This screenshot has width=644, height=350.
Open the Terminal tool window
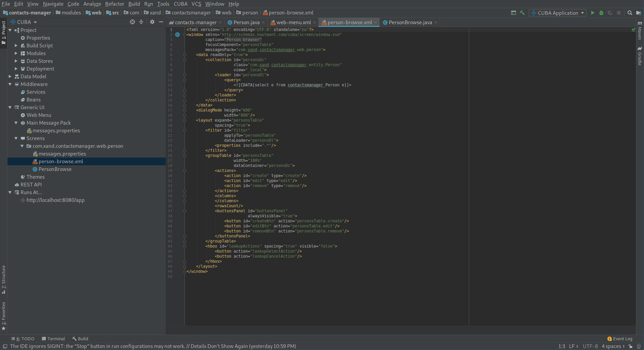click(x=53, y=339)
